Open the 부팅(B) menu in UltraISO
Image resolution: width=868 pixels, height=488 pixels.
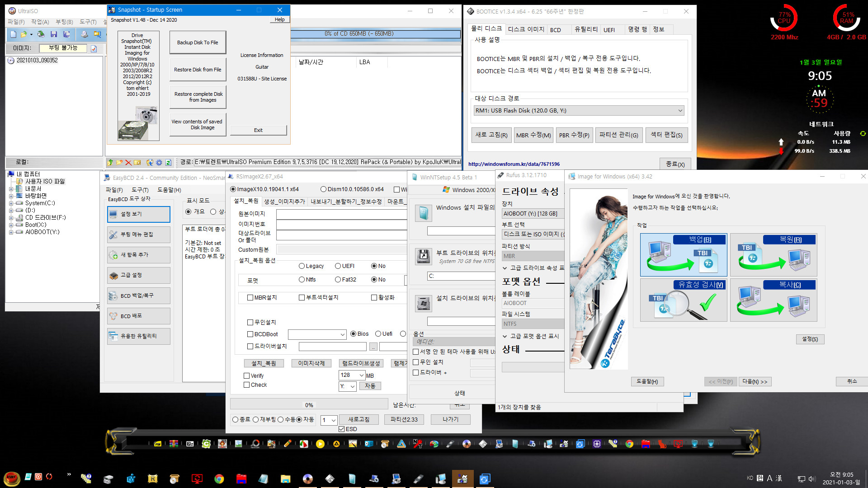coord(64,22)
